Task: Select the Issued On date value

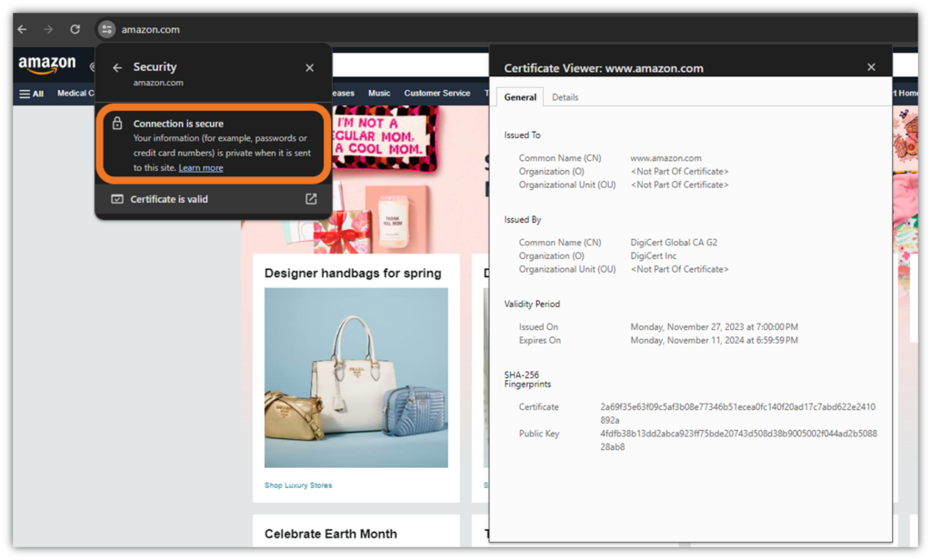Action: (x=714, y=327)
